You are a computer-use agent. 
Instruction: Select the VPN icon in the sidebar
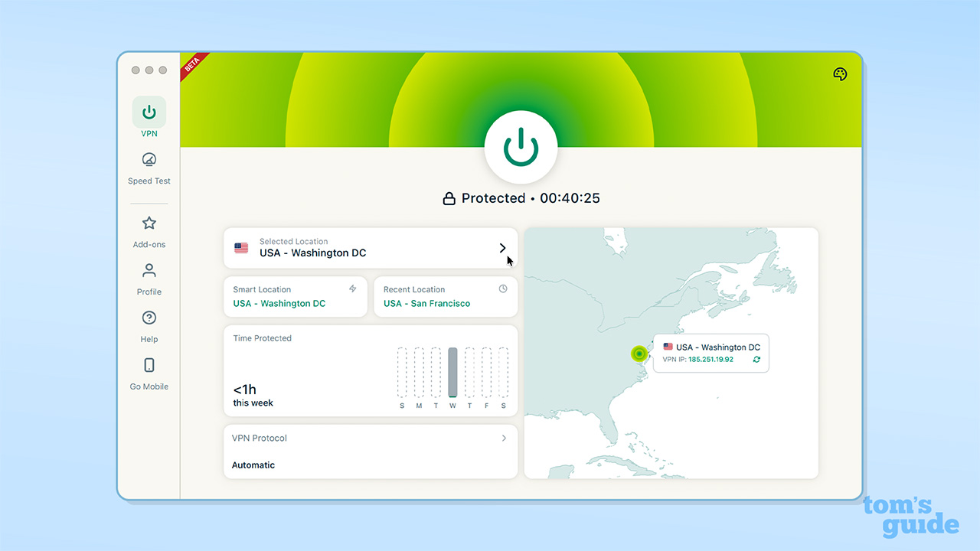(149, 112)
